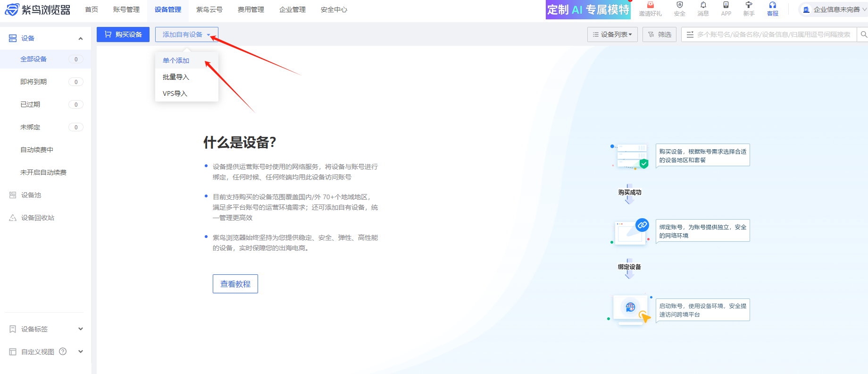
Task: Select 已过期 in the sidebar
Action: tap(45, 104)
